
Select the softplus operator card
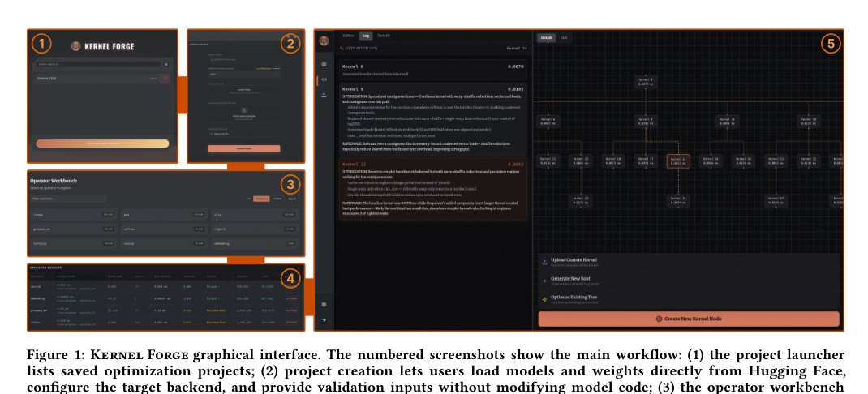tap(74, 243)
